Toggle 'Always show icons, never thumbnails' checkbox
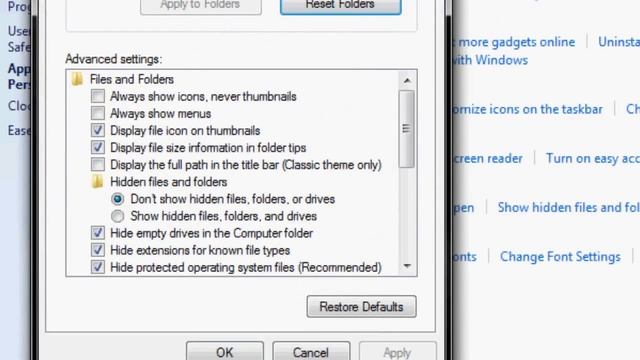This screenshot has height=360, width=640. (98, 96)
